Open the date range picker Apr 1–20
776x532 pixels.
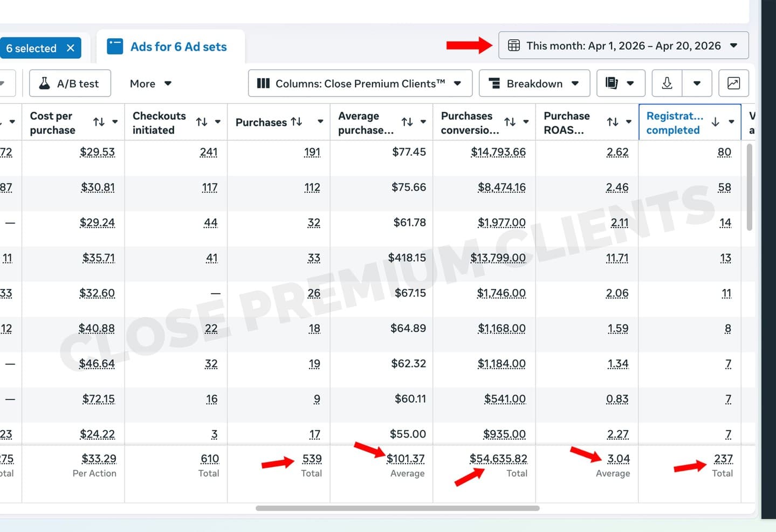coord(623,46)
